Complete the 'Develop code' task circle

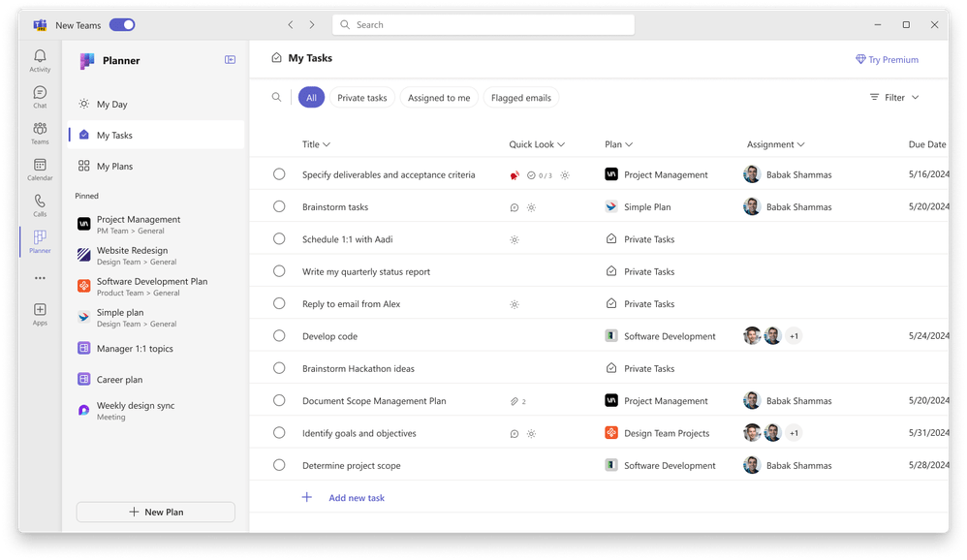click(279, 335)
